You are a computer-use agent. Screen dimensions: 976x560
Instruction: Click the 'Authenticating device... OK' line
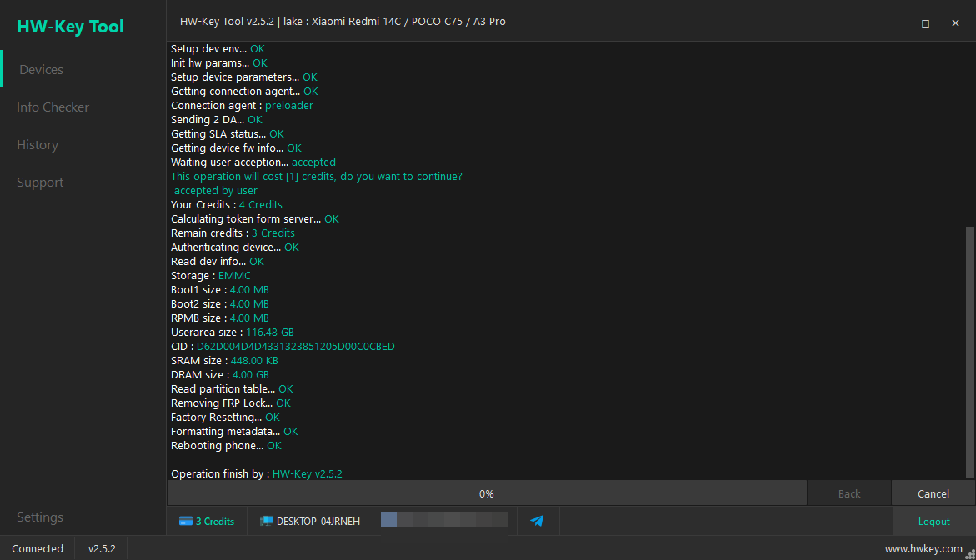(x=235, y=247)
